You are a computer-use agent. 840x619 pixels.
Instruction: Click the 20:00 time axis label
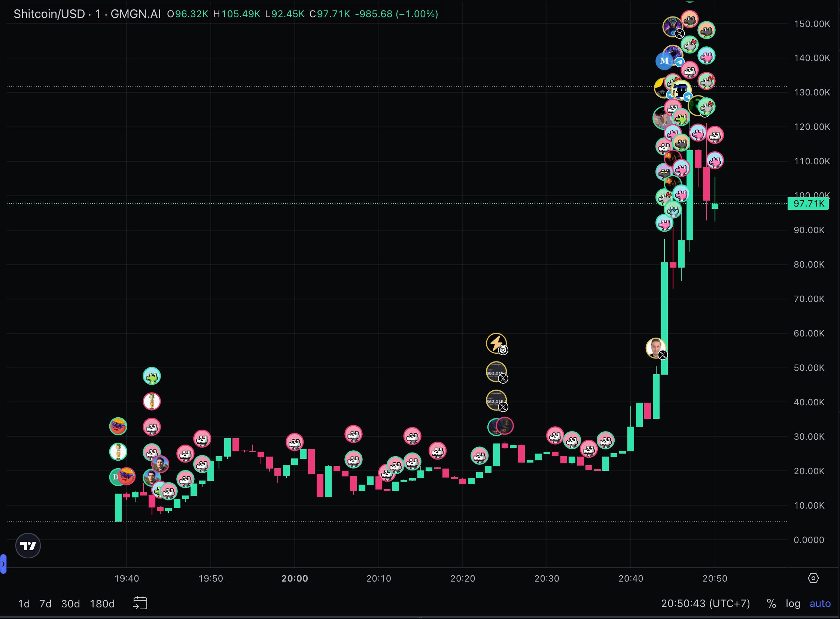[295, 579]
